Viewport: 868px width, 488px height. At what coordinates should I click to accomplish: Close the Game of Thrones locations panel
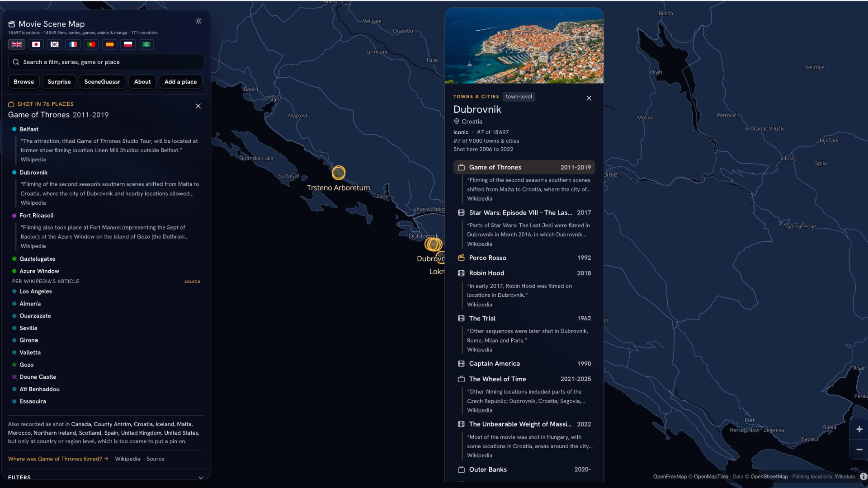click(198, 106)
